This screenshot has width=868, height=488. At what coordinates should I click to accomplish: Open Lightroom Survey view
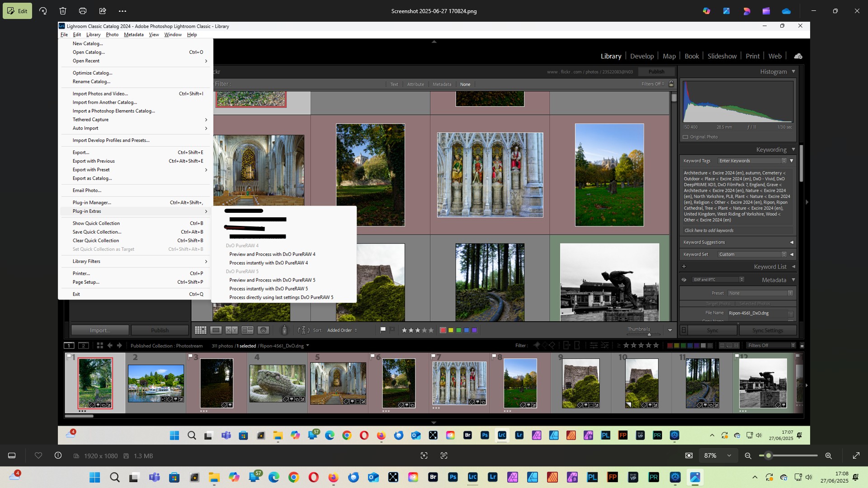(x=247, y=330)
